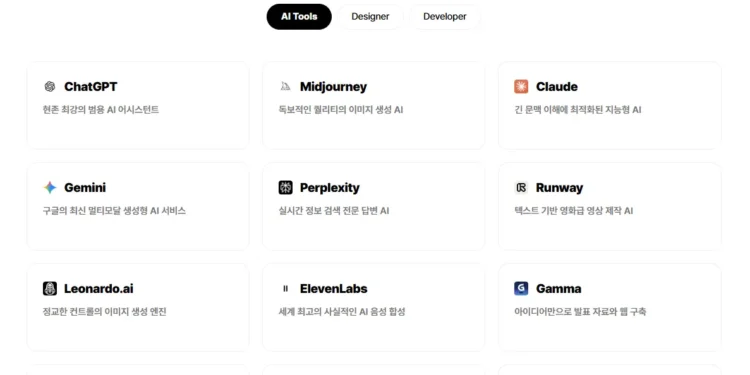Click the Perplexity logo icon

coord(286,188)
